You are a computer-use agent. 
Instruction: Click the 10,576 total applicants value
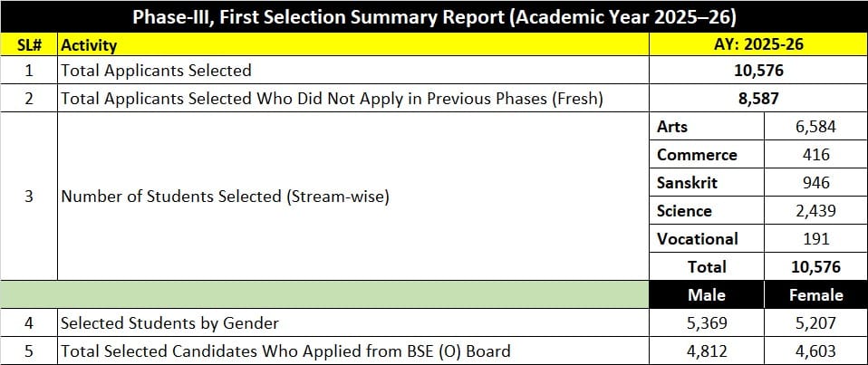(758, 70)
